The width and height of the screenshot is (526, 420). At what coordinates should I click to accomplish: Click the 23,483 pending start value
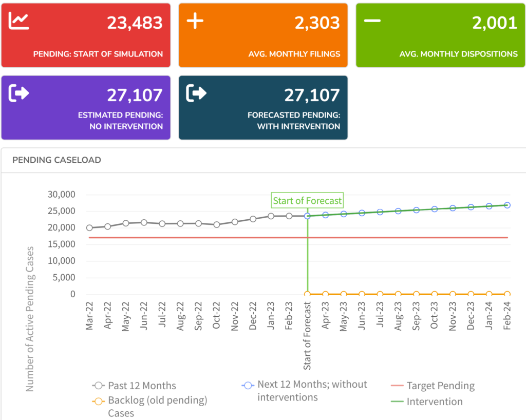coord(135,23)
